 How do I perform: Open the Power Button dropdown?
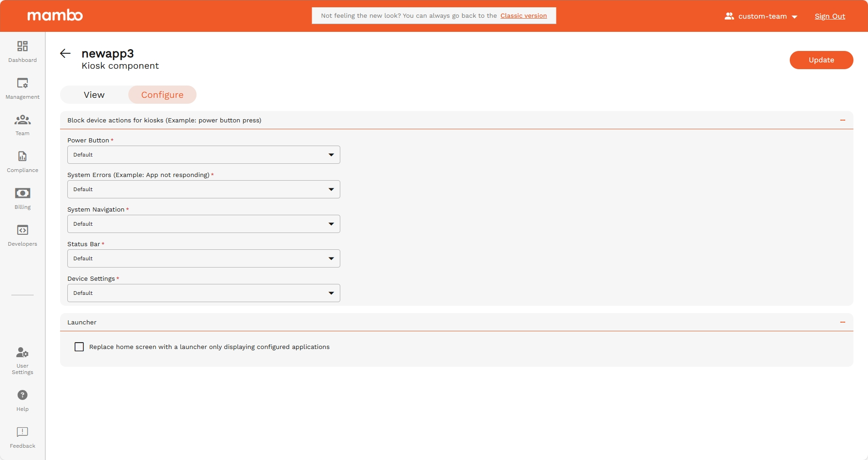tap(203, 155)
